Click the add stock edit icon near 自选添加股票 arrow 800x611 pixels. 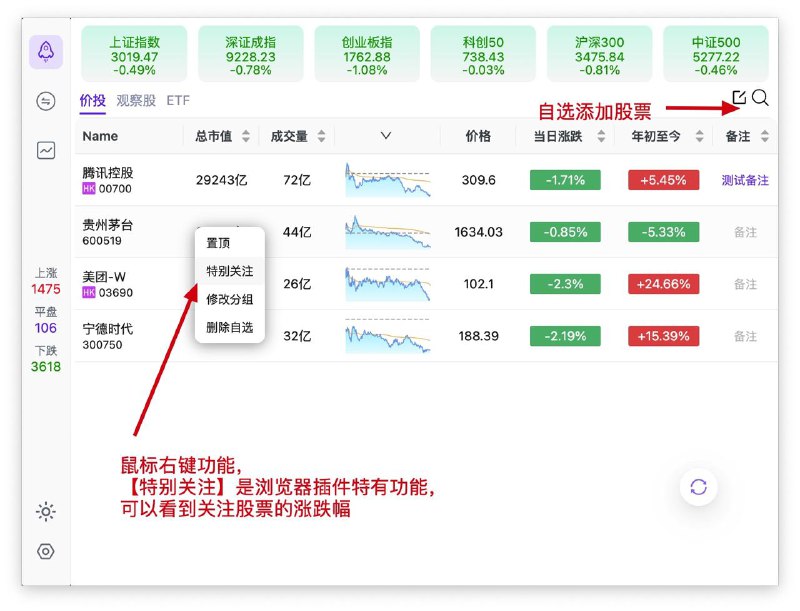pos(738,98)
